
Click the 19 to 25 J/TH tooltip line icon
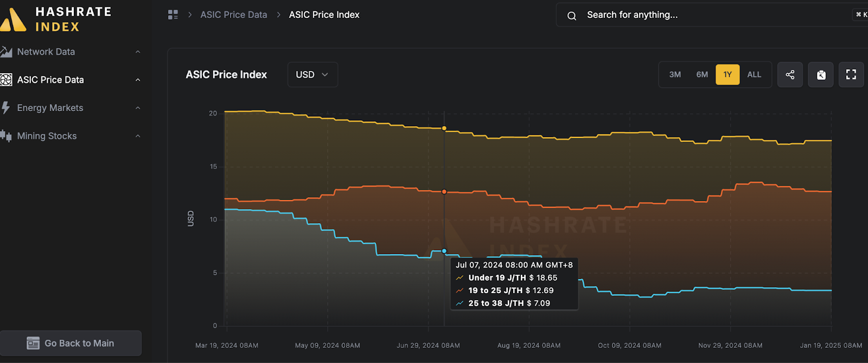pos(460,291)
